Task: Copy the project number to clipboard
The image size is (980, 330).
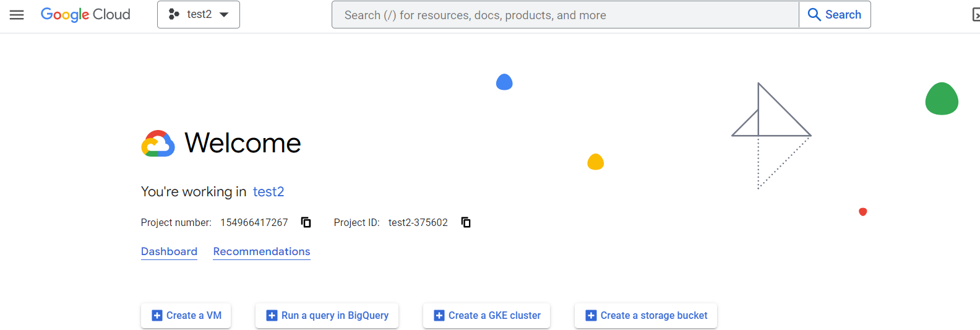Action: (306, 222)
